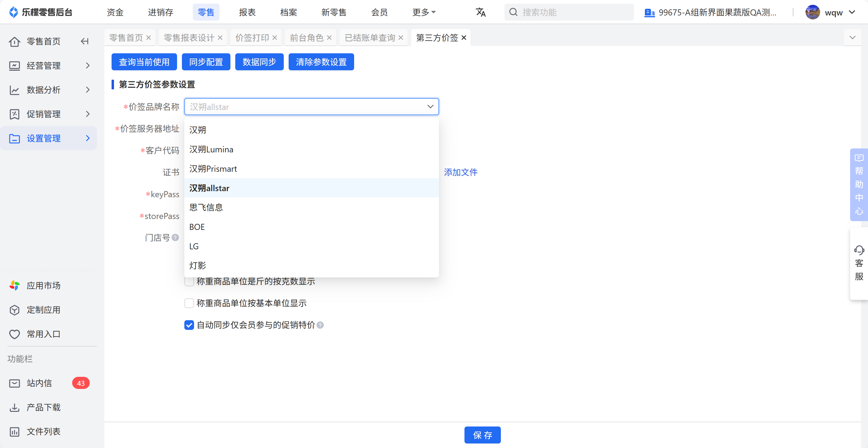This screenshot has width=868, height=448.
Task: Click the 经营管理 monitor icon
Action: tap(15, 66)
